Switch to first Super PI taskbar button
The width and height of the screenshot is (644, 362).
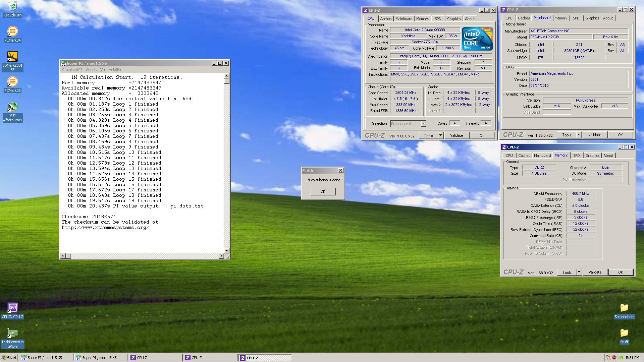tap(46, 358)
